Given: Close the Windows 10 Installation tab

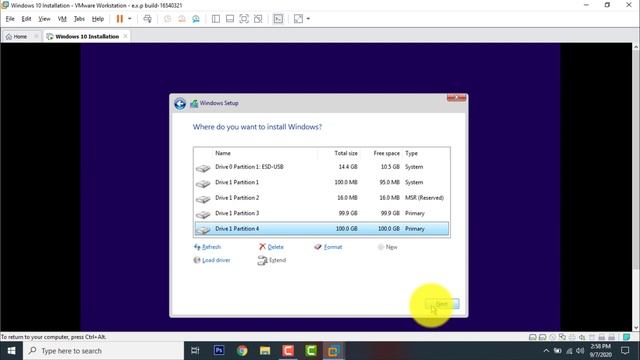Looking at the screenshot, I should pos(125,36).
